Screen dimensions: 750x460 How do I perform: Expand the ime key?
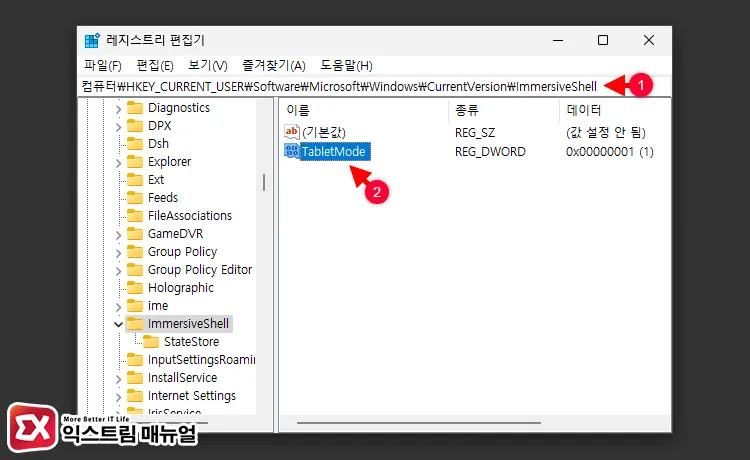118,307
